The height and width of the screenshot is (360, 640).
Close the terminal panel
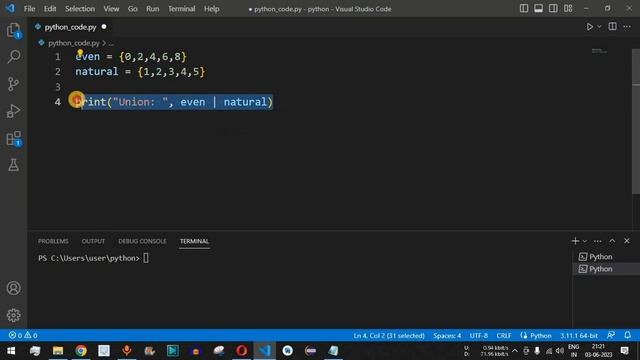[627, 241]
